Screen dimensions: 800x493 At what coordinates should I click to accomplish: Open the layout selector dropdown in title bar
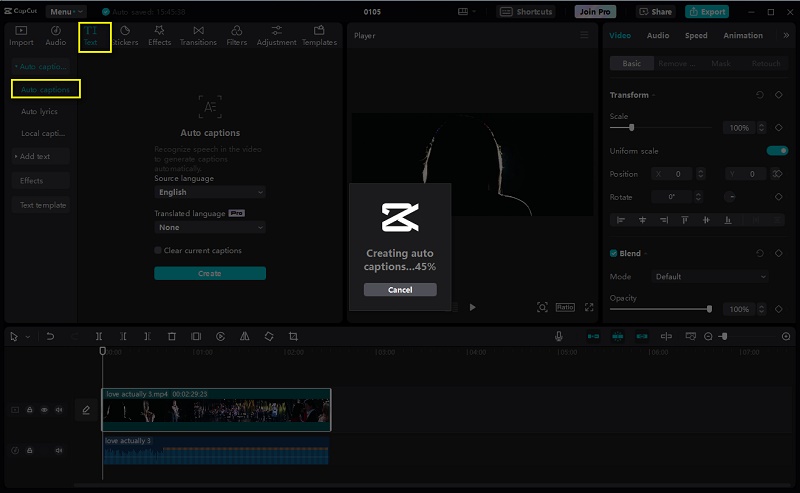point(467,11)
